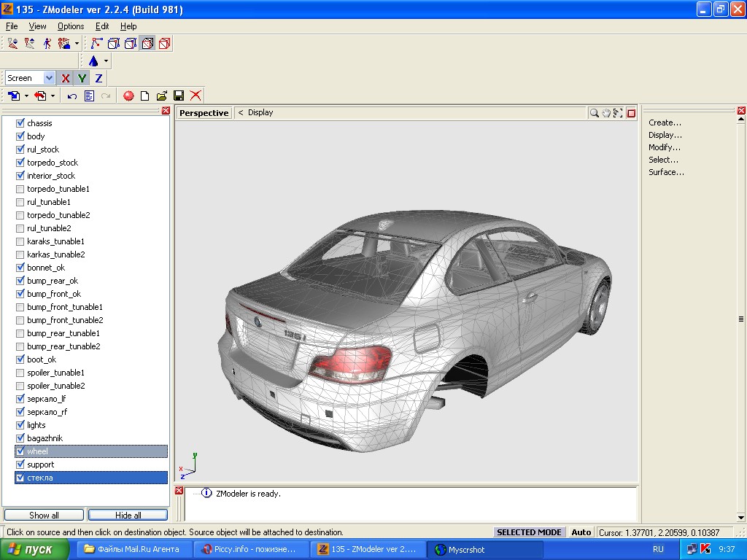This screenshot has height=560, width=747.
Task: Open the Edit menu
Action: (x=102, y=26)
